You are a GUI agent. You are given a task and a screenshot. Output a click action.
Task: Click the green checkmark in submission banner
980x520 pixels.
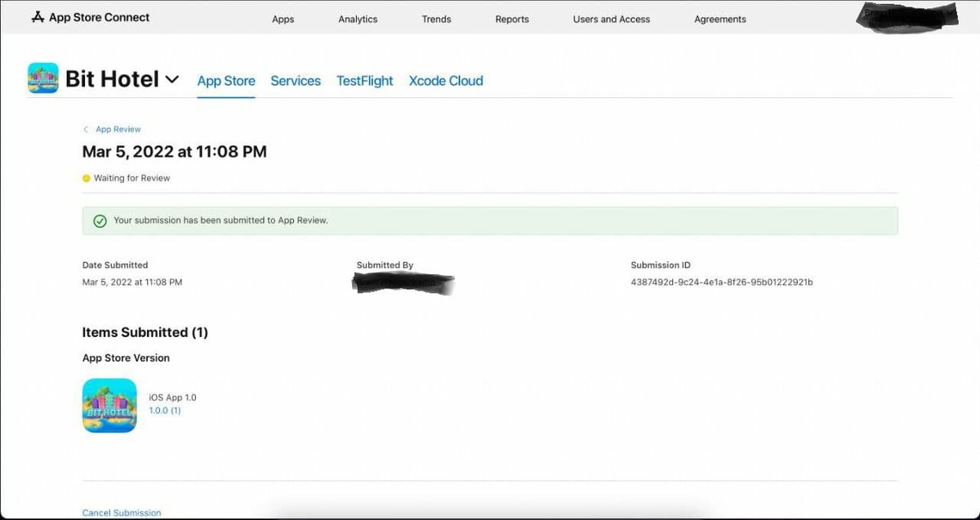[x=100, y=220]
